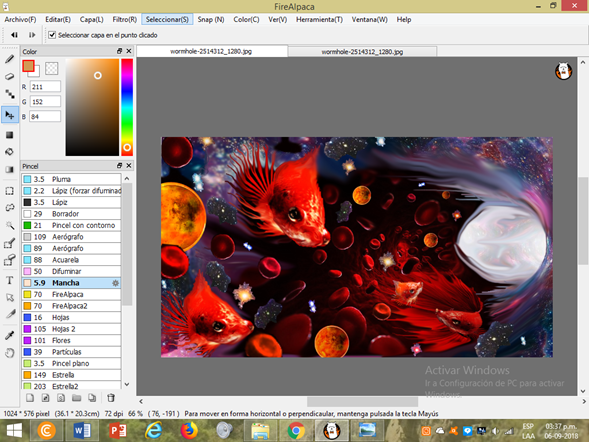Pick the Eyedropper tool
This screenshot has height=442, width=589.
pos(9,335)
